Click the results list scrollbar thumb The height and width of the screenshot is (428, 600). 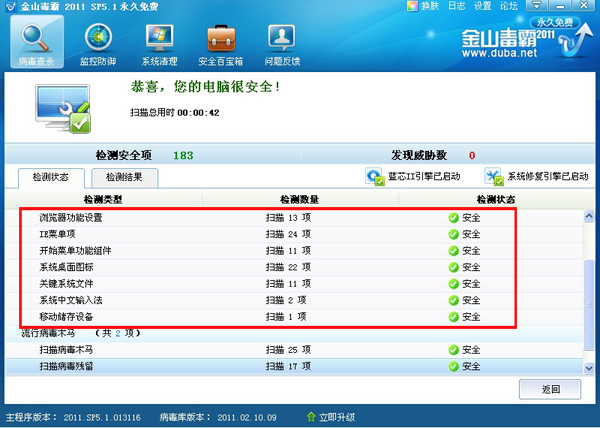589,304
